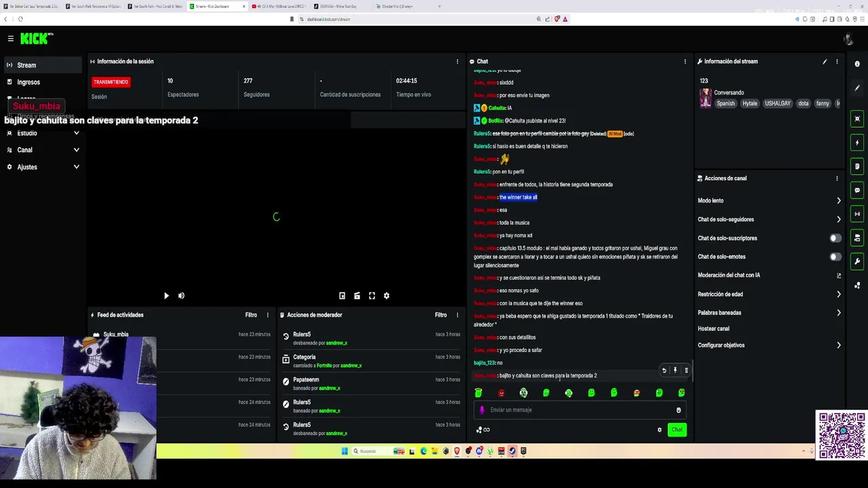Image resolution: width=868 pixels, height=488 pixels.
Task: Toggle the broadcast signal sidebar icon
Action: [x=857, y=214]
